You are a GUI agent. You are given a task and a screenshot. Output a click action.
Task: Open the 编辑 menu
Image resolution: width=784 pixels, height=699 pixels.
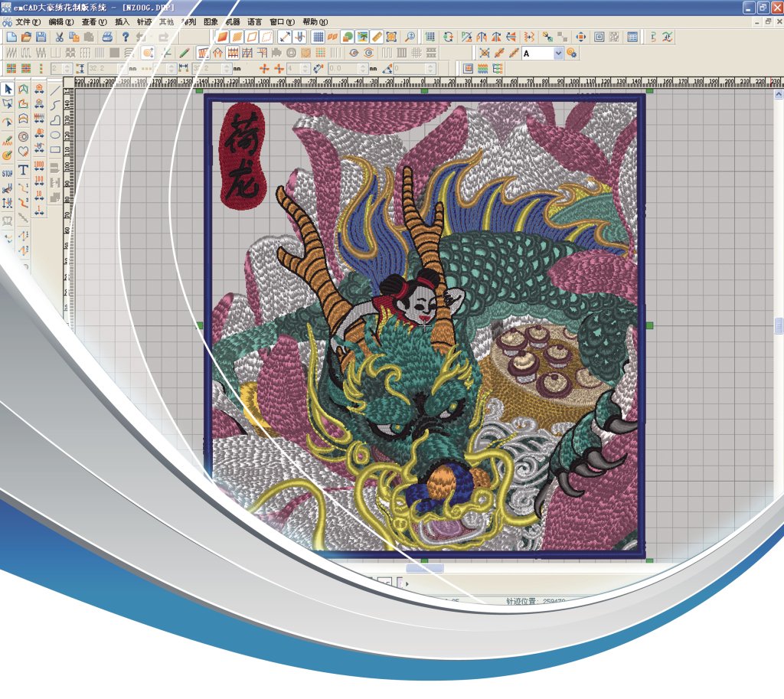click(x=61, y=22)
